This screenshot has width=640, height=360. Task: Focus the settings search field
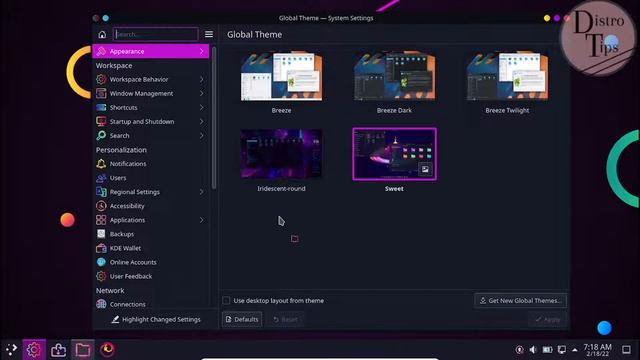[156, 34]
